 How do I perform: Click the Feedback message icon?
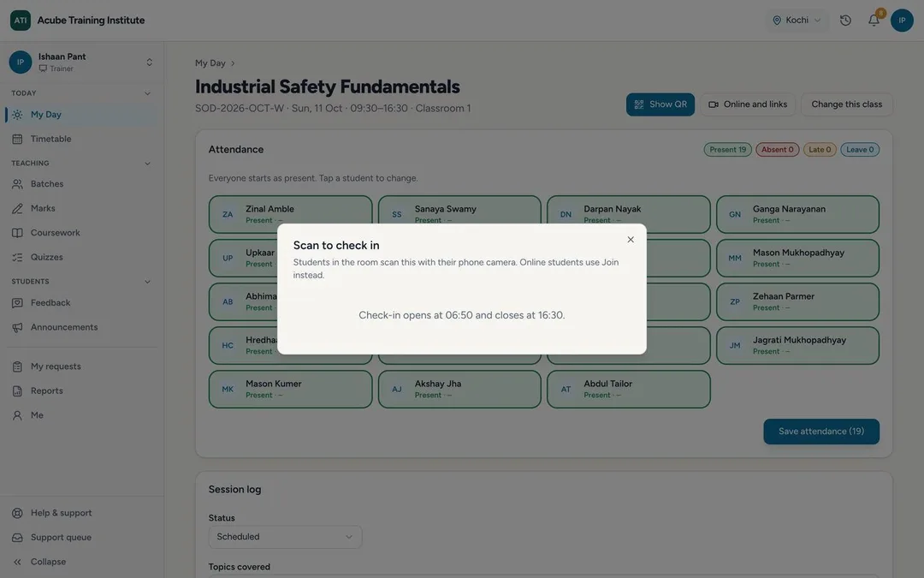pos(18,303)
